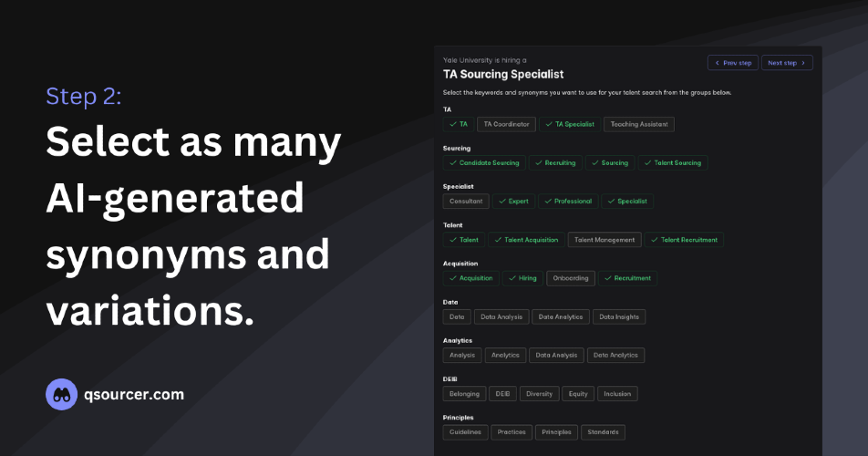
Task: Toggle the Recruiting keyword chip
Action: point(555,162)
